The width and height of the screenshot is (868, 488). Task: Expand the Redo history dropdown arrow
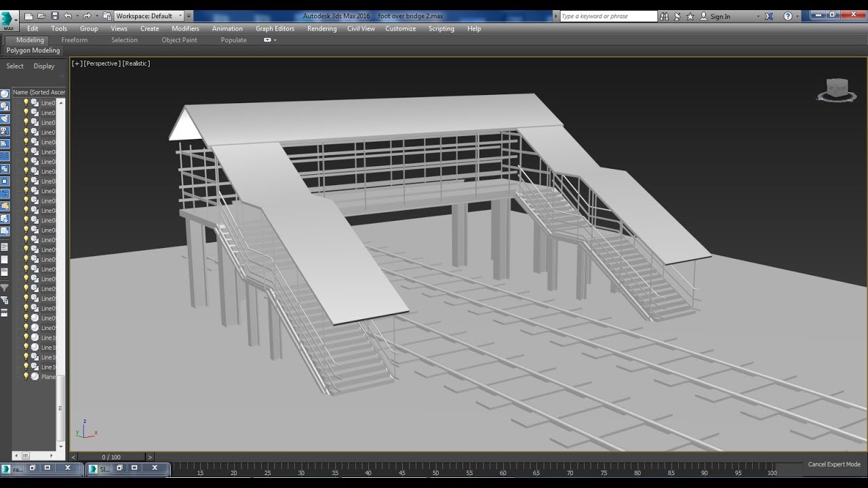pyautogui.click(x=96, y=16)
